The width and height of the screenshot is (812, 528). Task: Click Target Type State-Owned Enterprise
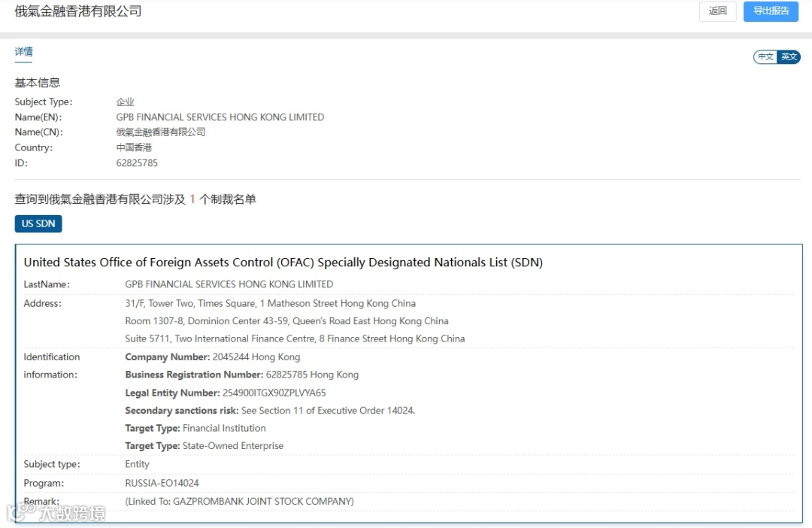[204, 445]
